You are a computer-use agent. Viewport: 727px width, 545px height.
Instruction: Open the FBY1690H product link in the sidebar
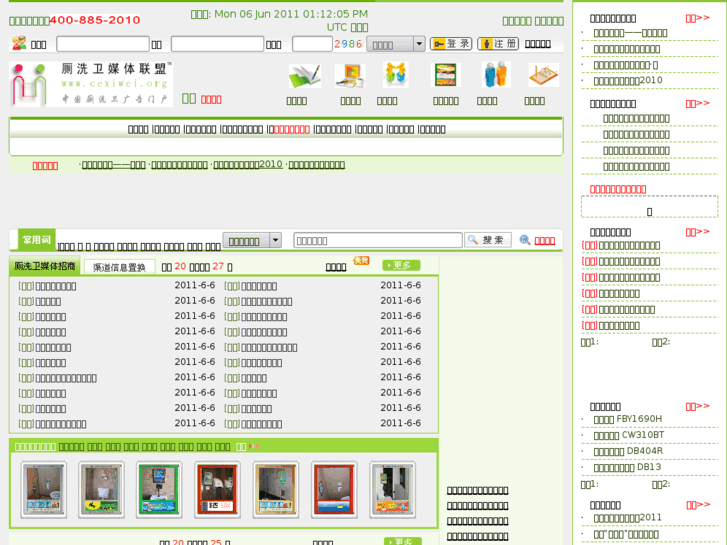(x=627, y=419)
